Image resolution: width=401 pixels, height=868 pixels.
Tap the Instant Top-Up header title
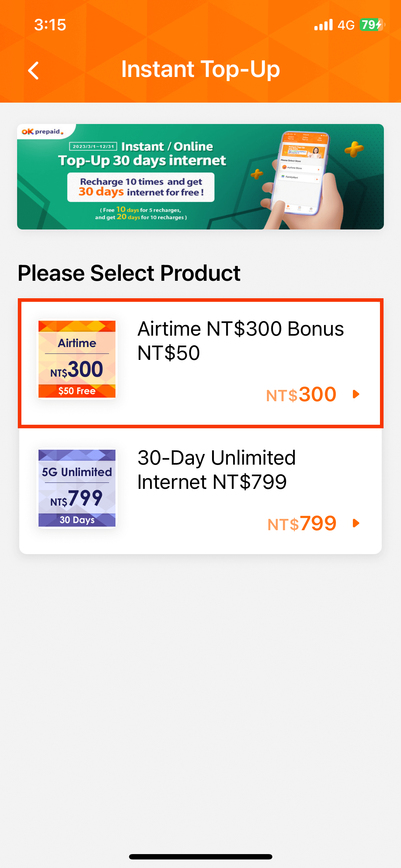pyautogui.click(x=201, y=69)
